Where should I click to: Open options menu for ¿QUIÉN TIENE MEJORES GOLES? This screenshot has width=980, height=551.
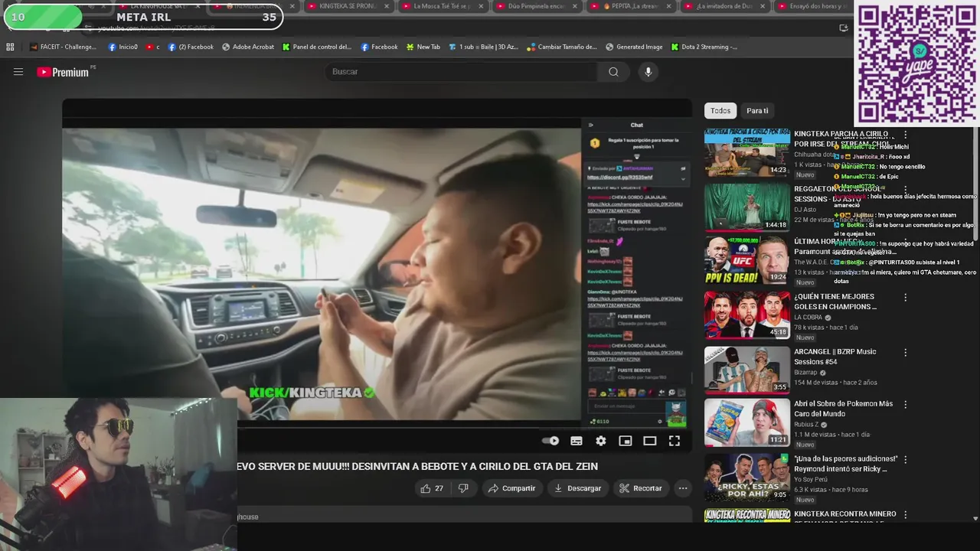pyautogui.click(x=906, y=297)
